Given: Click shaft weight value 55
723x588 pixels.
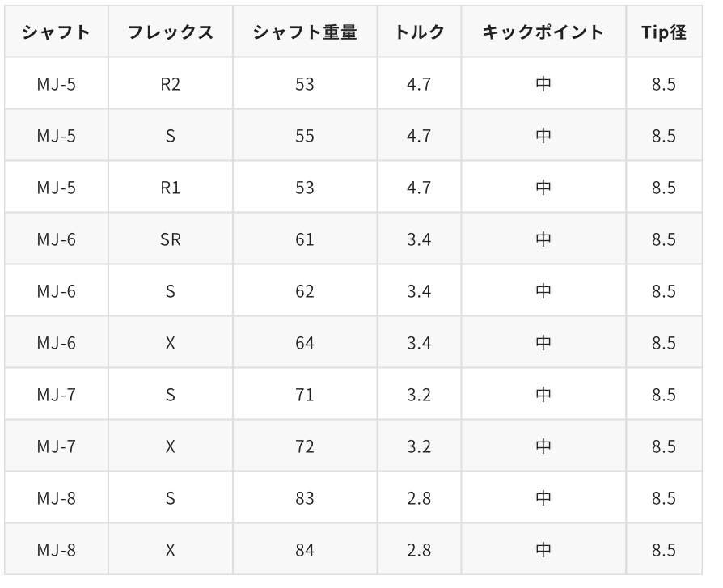Looking at the screenshot, I should coord(305,136).
